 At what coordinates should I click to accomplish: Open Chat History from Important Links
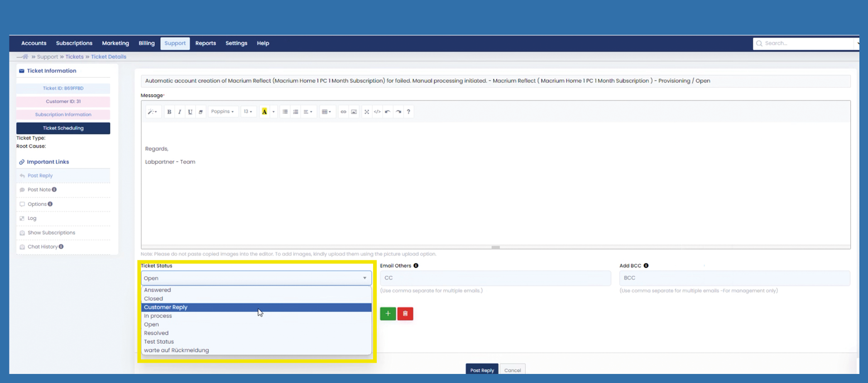point(43,247)
